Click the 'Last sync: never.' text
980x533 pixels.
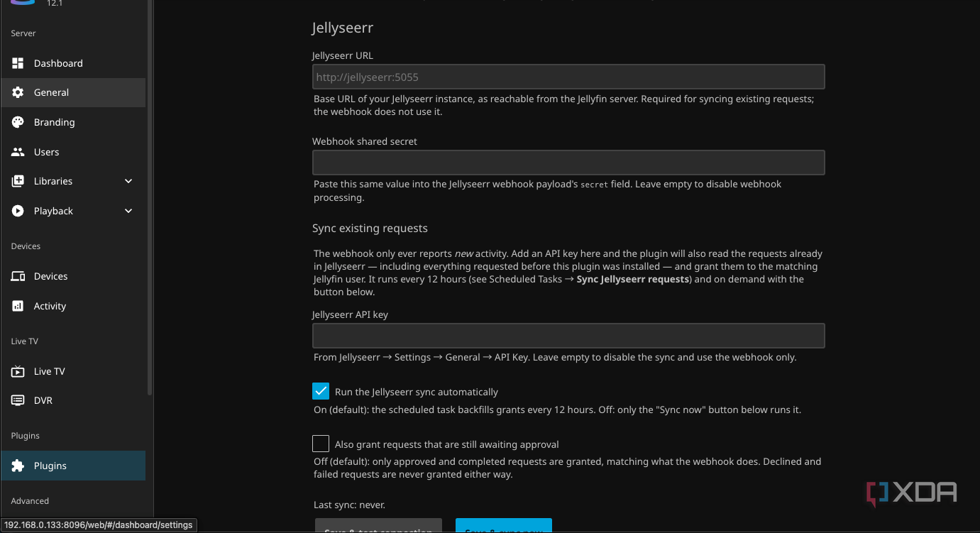pyautogui.click(x=349, y=505)
